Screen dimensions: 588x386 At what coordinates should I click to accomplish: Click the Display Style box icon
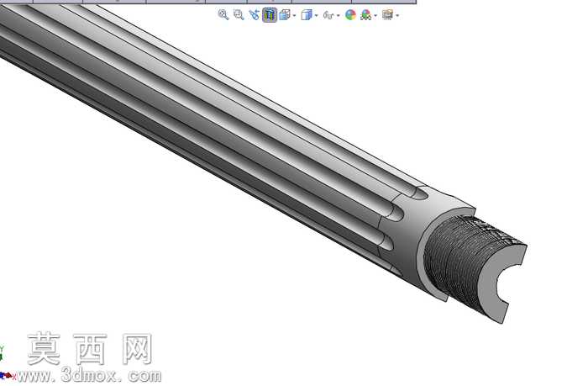coord(307,15)
